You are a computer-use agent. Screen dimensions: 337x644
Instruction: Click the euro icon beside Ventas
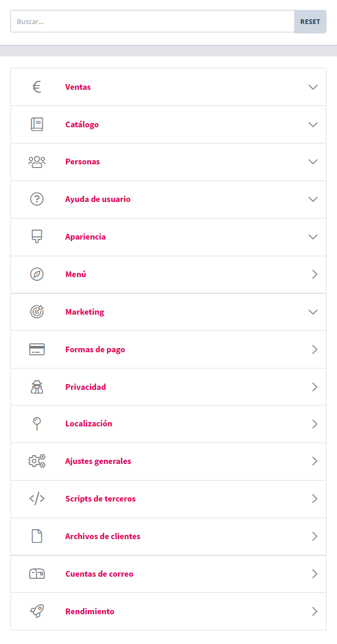tap(37, 87)
